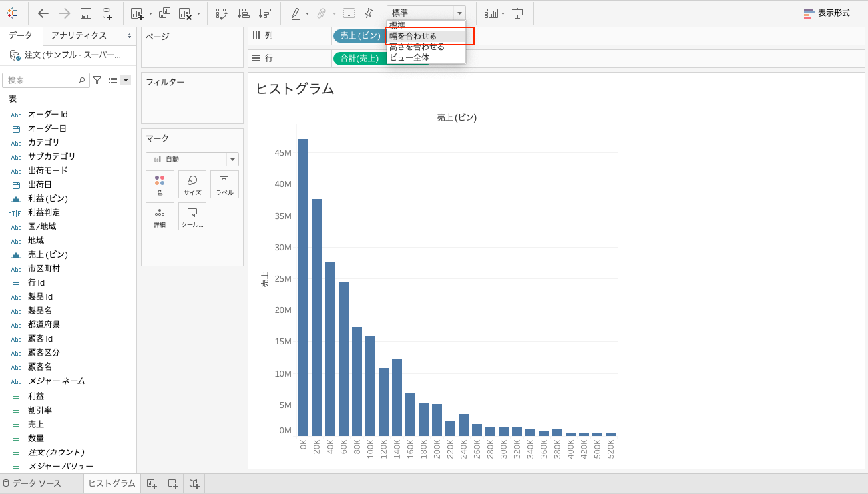Image resolution: width=868 pixels, height=494 pixels.
Task: Toggle mark labels with the T icon
Action: click(x=349, y=13)
